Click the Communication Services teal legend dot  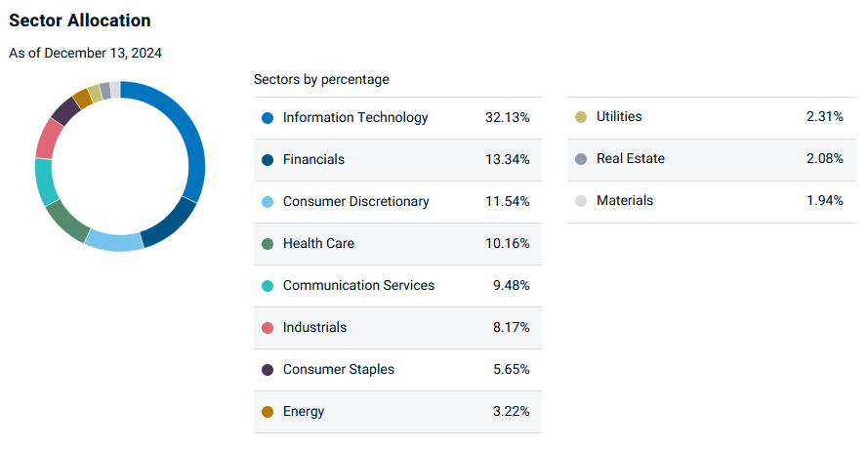click(268, 286)
